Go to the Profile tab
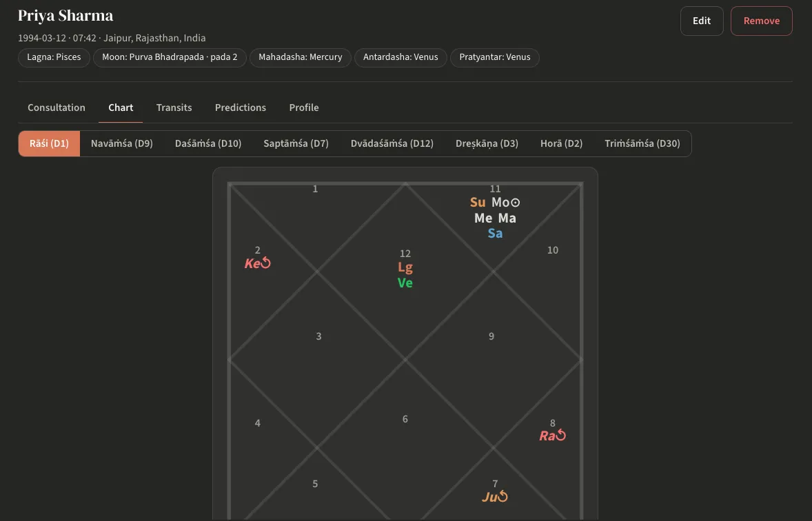 tap(304, 108)
